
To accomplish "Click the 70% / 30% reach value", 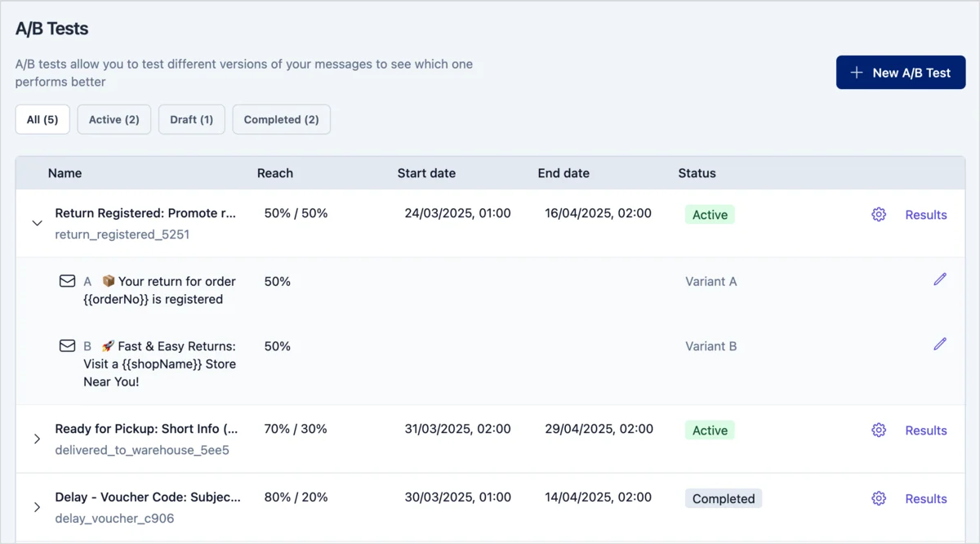I will click(296, 429).
